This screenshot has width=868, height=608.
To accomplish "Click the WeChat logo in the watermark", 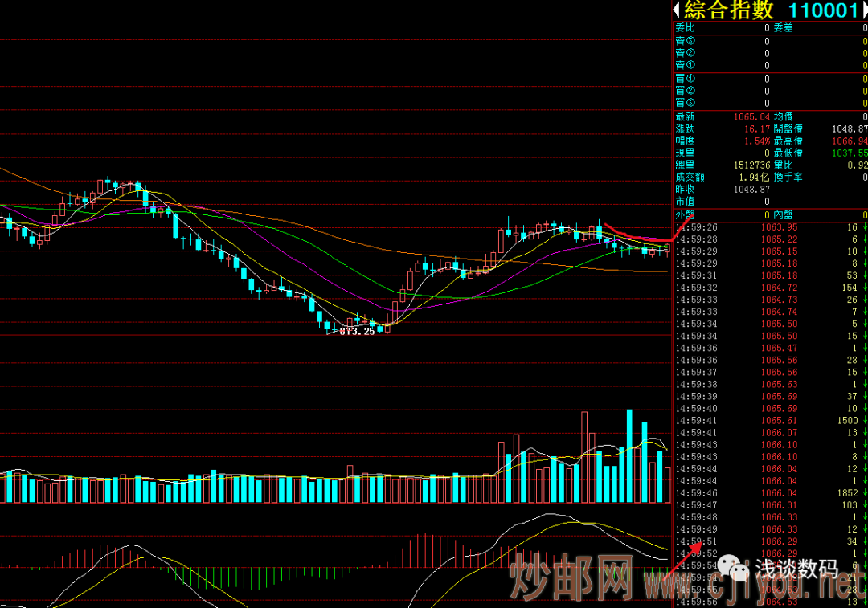I will point(736,569).
